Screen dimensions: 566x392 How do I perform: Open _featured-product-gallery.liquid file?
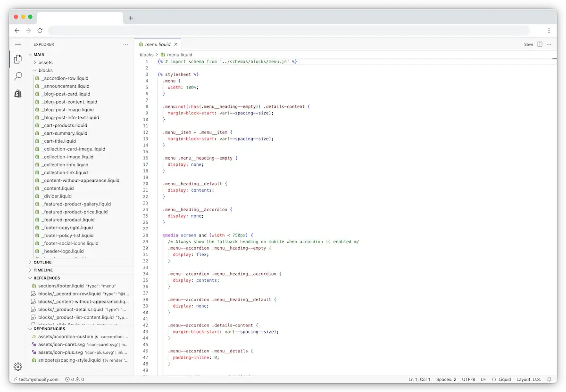pyautogui.click(x=76, y=204)
